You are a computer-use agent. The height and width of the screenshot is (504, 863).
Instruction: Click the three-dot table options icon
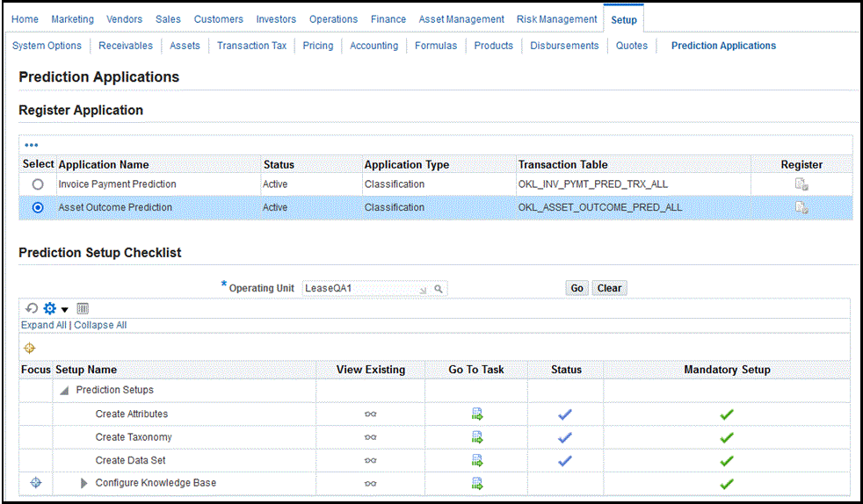(32, 145)
